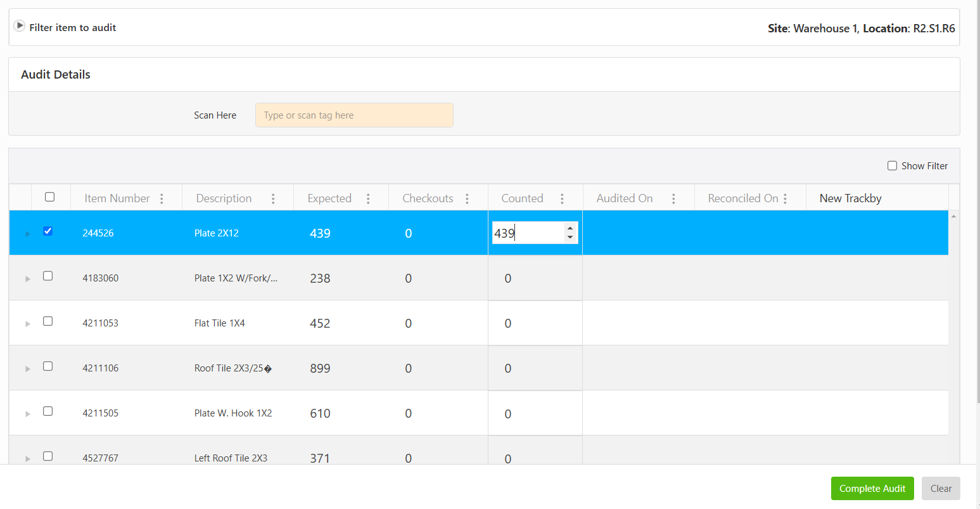Enable the Show Filter checkbox
Image resolution: width=980 pixels, height=509 pixels.
[x=892, y=165]
